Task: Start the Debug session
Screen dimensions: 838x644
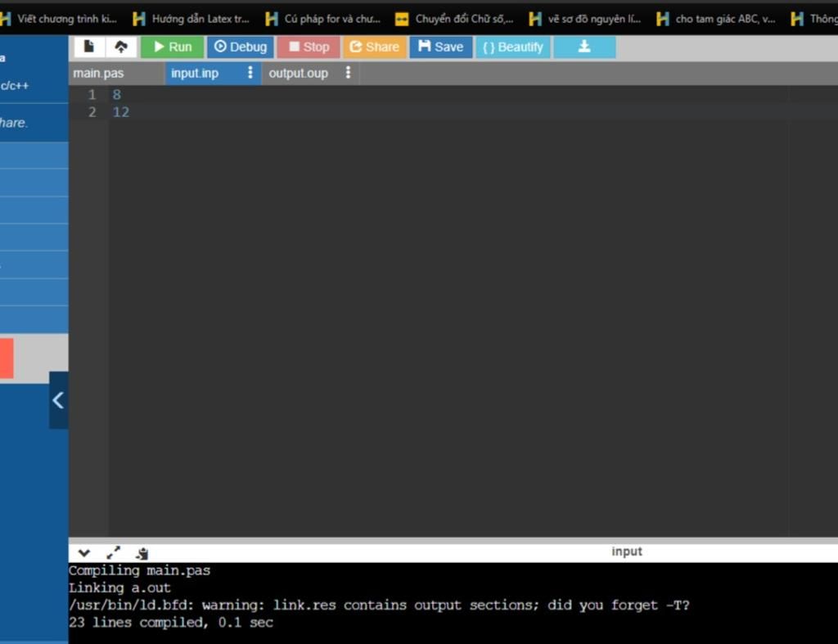Action: tap(241, 47)
